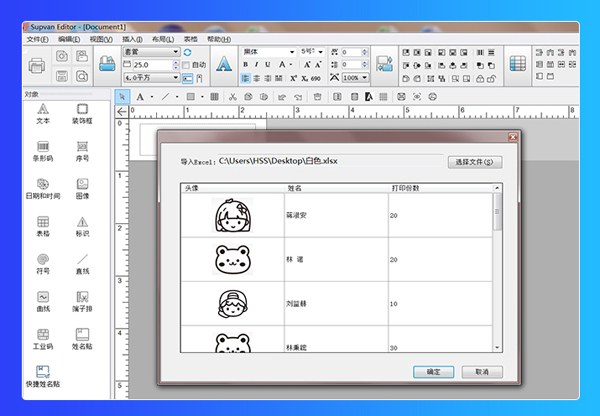Choose the 快捷姓名贴 quick name sticker tool
600x416 pixels.
[x=43, y=376]
